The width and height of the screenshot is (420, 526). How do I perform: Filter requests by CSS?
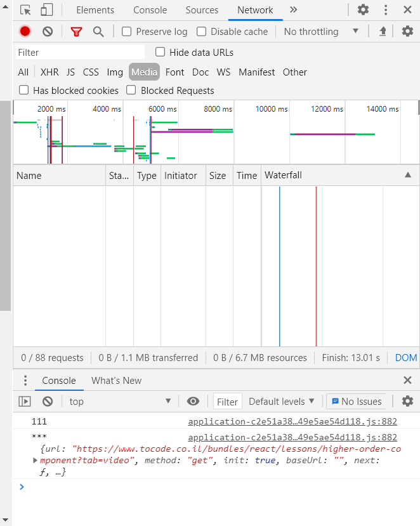(x=91, y=72)
